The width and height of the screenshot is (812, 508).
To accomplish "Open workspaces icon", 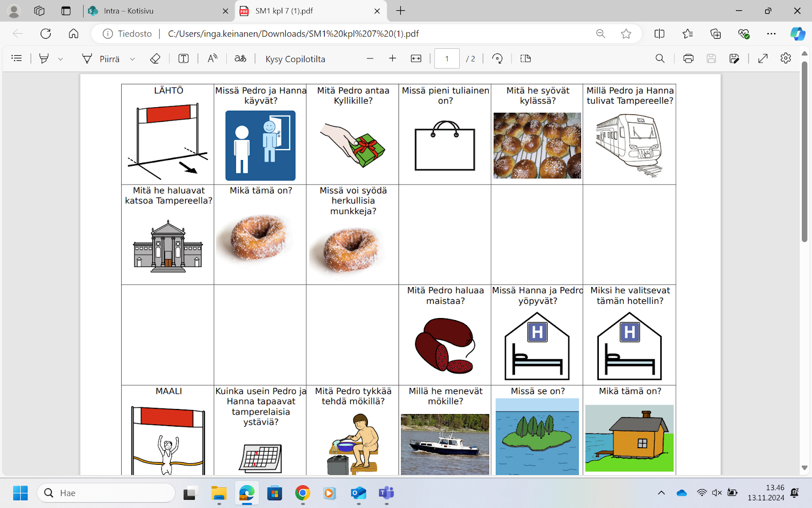I will [40, 11].
